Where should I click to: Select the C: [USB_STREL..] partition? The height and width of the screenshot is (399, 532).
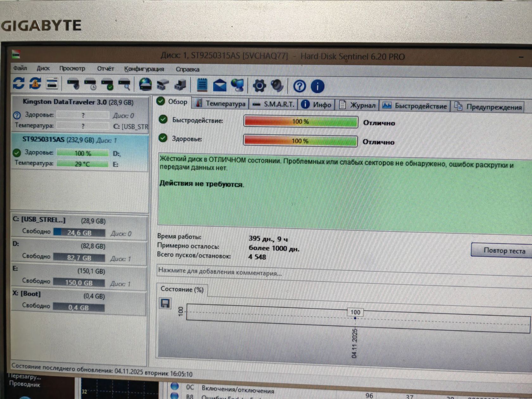79,227
